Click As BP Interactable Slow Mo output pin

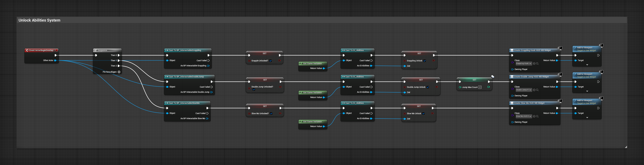[x=207, y=119]
